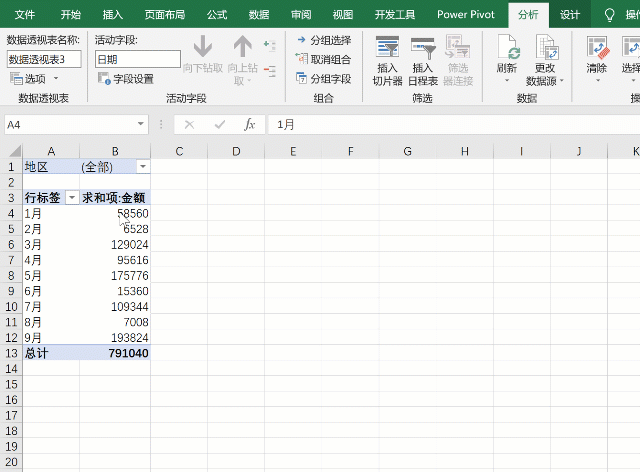Switch to the 页面布局 tab
This screenshot has height=472, width=640.
[165, 15]
